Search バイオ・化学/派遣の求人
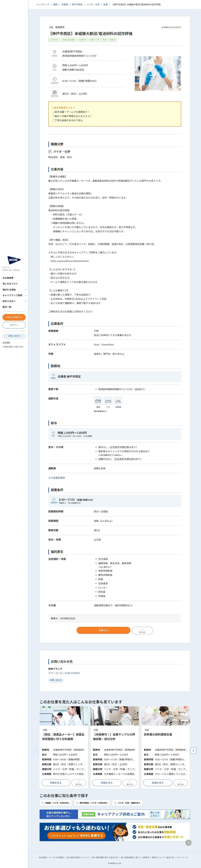The image size is (201, 868). [127, 803]
